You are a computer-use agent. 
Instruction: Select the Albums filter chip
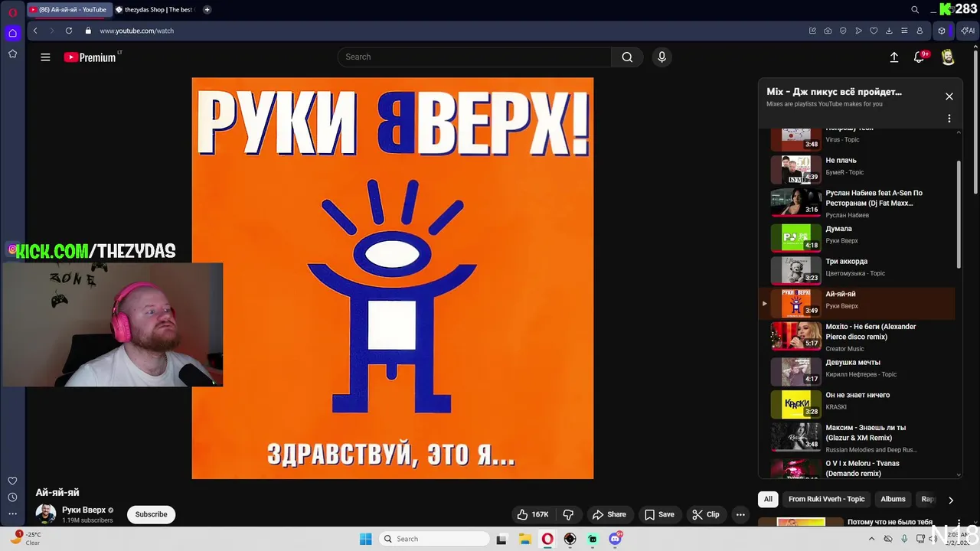[x=893, y=499]
